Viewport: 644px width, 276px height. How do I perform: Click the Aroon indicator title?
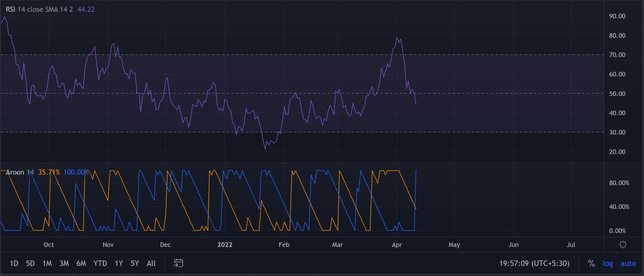15,172
